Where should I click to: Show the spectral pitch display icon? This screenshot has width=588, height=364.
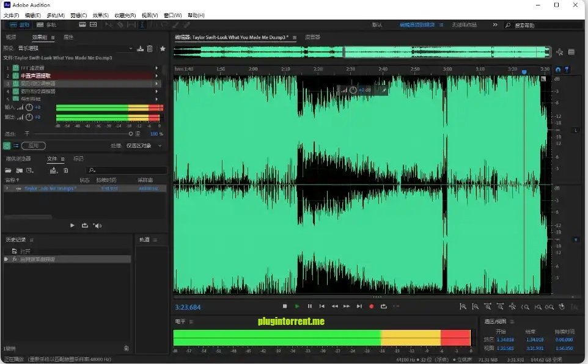pos(94,25)
